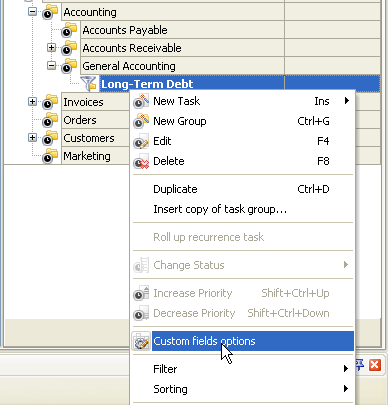Click the Delete red-cross icon
This screenshot has height=405, width=388.
pos(141,161)
